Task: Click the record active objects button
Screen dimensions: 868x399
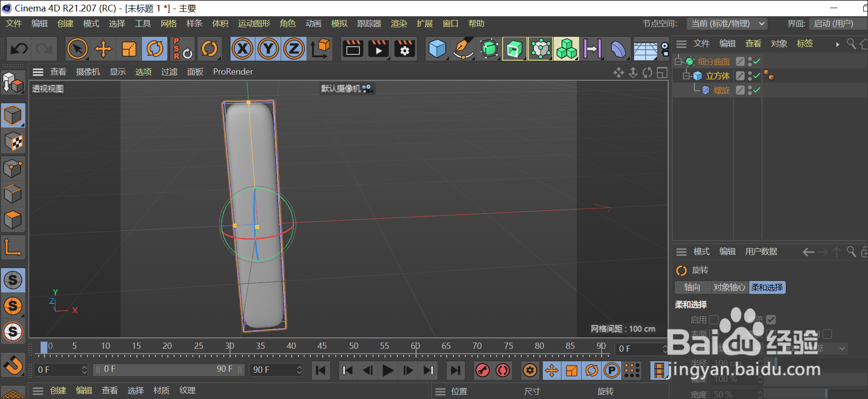Action: (483, 370)
